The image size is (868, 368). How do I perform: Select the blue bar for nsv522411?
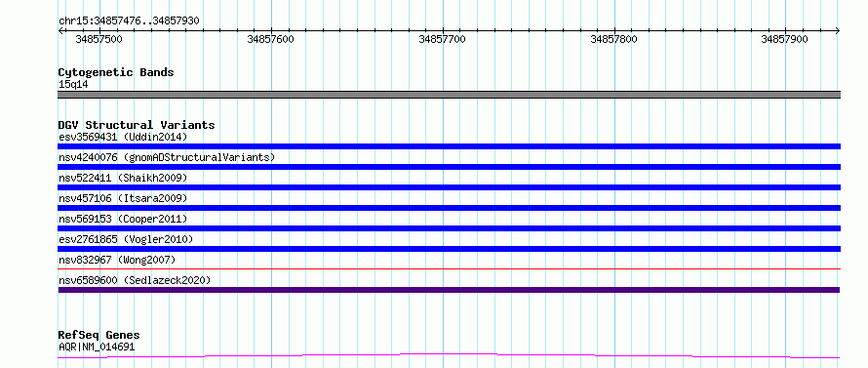click(x=449, y=187)
